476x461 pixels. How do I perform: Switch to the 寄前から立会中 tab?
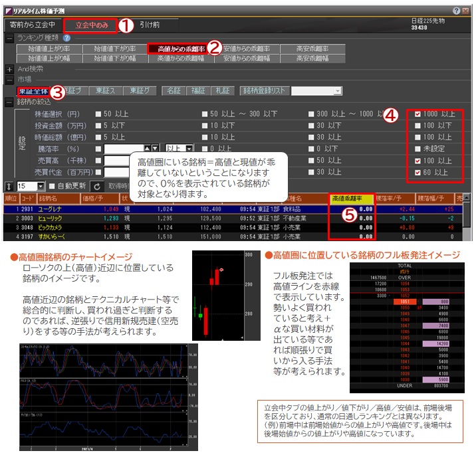pos(32,25)
